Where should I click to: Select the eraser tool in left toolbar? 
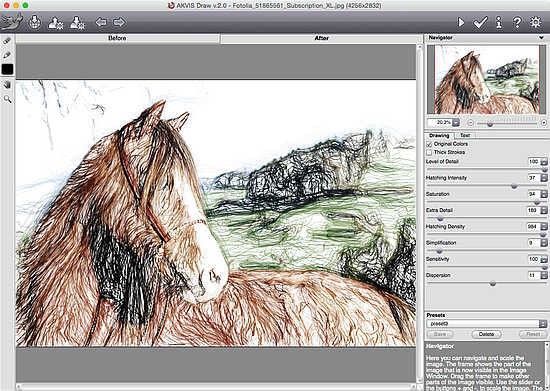pyautogui.click(x=7, y=41)
